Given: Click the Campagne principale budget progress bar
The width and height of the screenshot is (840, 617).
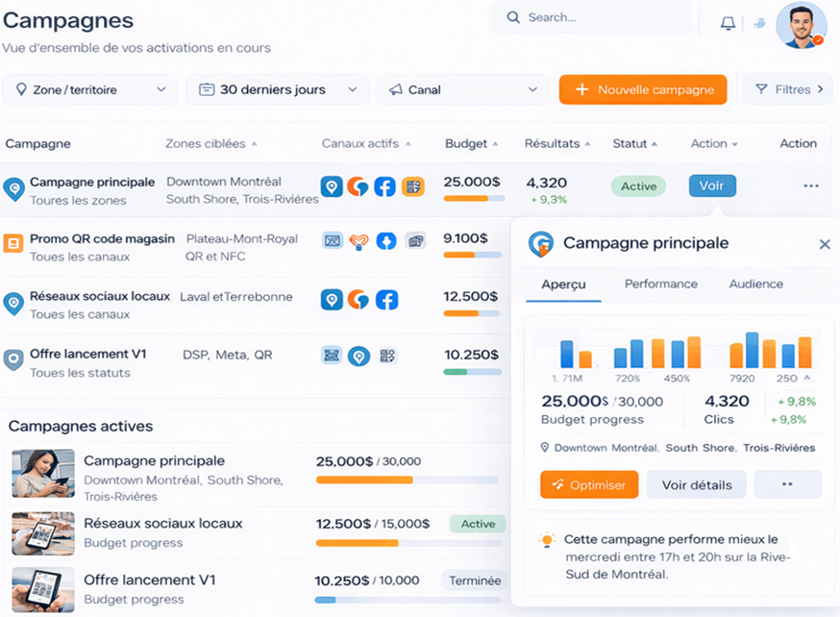Looking at the screenshot, I should point(472,199).
